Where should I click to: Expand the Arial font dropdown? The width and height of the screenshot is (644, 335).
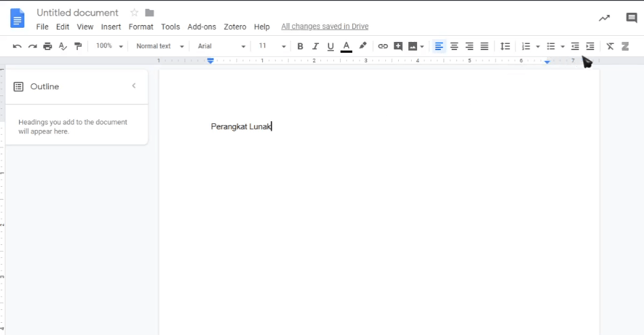221,46
